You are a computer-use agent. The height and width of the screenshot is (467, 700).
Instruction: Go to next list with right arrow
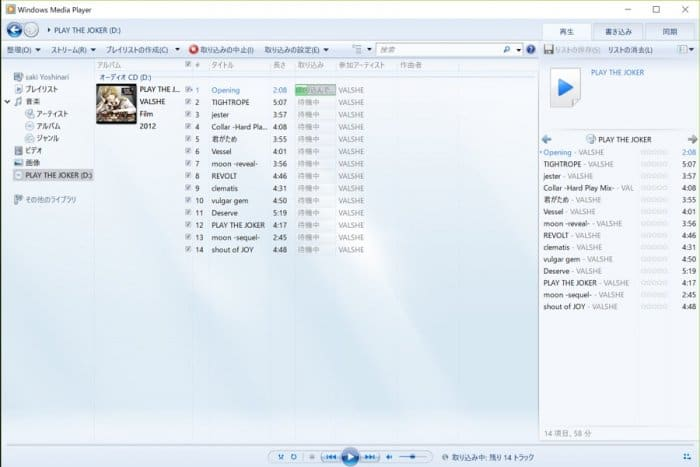click(x=692, y=139)
